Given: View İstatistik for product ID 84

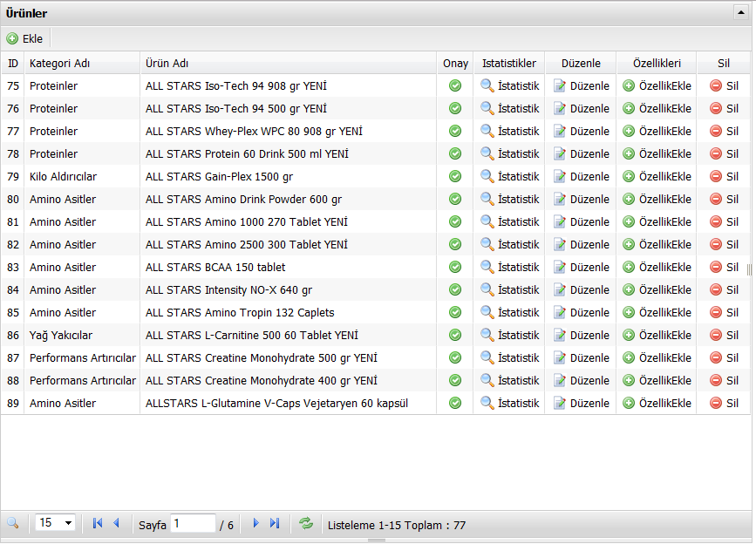Looking at the screenshot, I should [x=509, y=289].
